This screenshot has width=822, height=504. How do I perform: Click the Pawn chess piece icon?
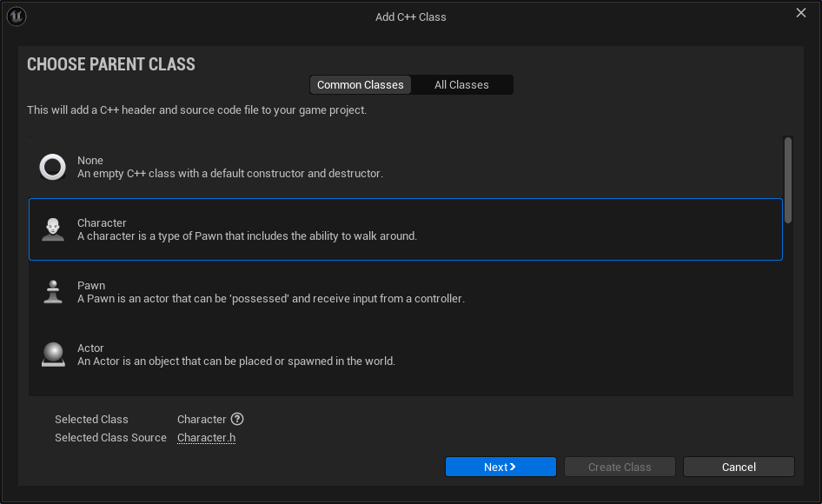tap(53, 292)
